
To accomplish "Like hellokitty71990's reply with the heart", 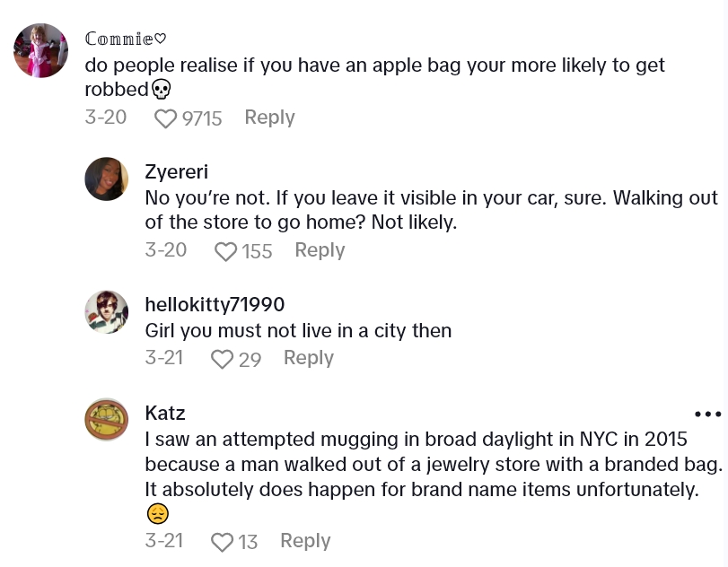I will point(222,359).
